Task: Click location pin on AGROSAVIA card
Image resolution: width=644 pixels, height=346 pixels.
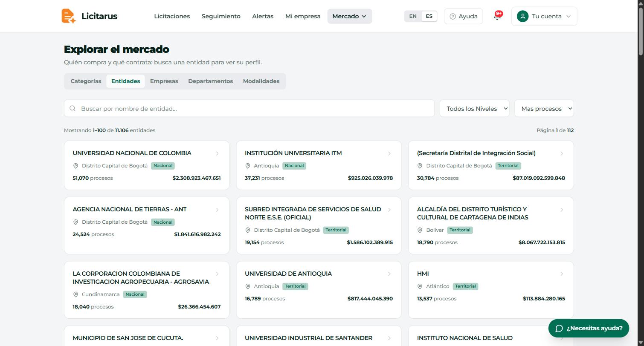Action: pyautogui.click(x=75, y=294)
